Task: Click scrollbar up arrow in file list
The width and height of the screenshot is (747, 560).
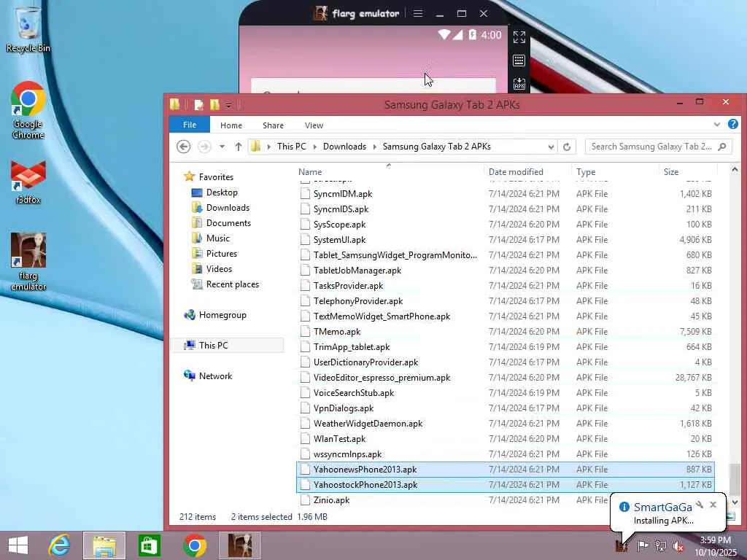Action: [735, 169]
